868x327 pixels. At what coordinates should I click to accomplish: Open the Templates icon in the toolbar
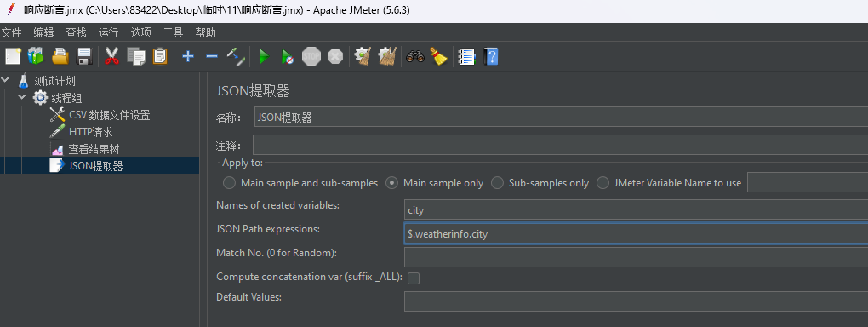click(x=36, y=56)
